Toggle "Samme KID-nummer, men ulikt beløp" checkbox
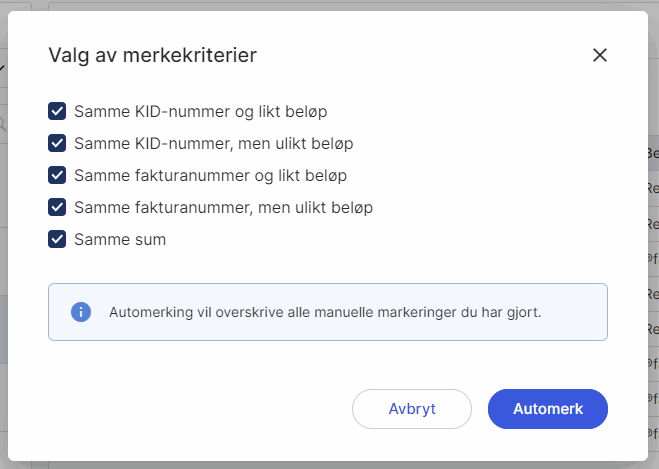Viewport: 659px width, 469px height. (57, 143)
